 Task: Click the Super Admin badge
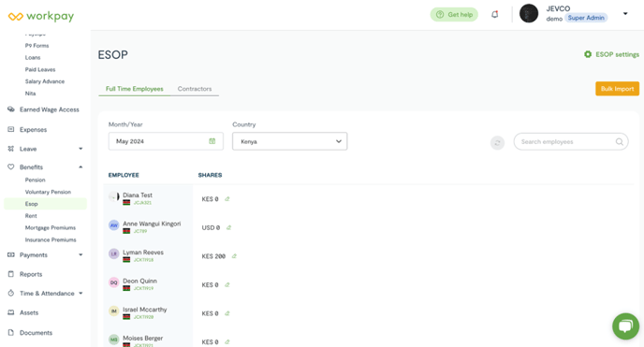(x=586, y=18)
